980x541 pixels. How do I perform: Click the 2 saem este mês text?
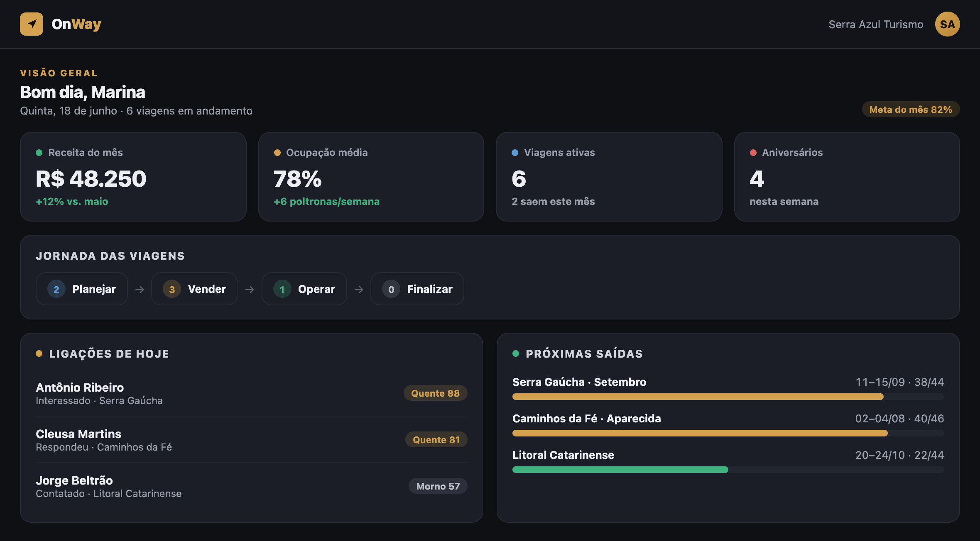(x=553, y=202)
